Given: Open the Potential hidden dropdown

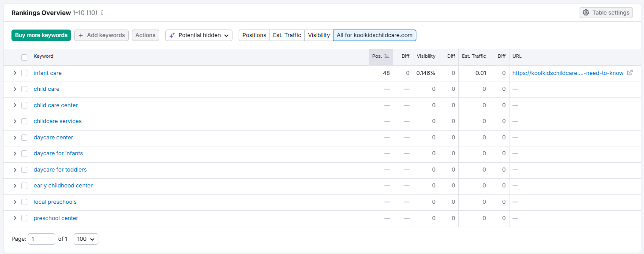Looking at the screenshot, I should pyautogui.click(x=199, y=35).
